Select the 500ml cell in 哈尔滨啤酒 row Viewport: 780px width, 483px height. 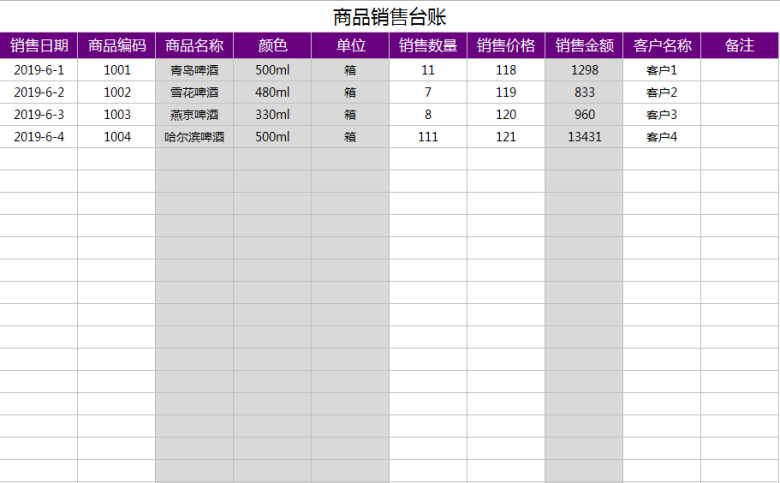coord(273,137)
